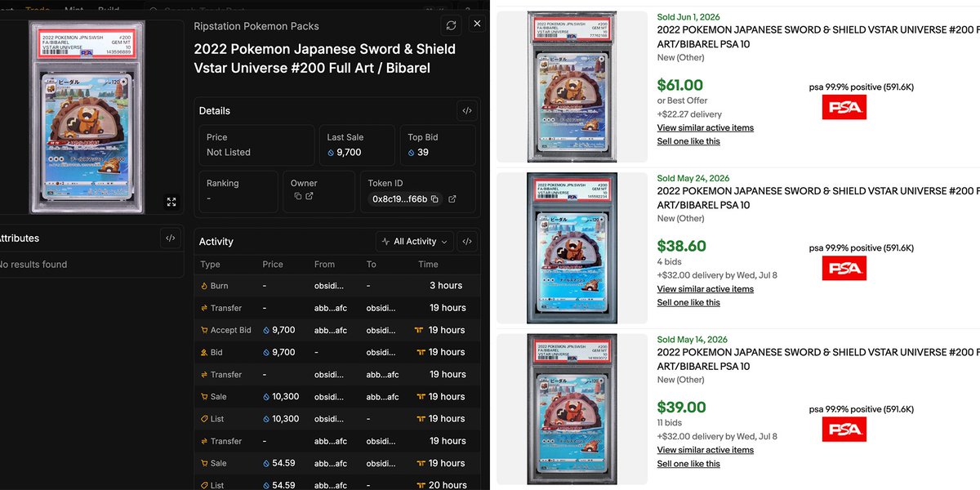The height and width of the screenshot is (490, 980).
Task: Click the '3 hours' time in the Burn row
Action: 446,286
